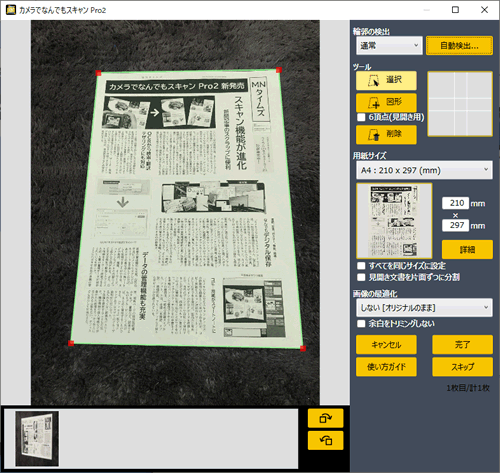The width and height of the screenshot is (500, 473).
Task: Enable the 6頂点(見開き用) checkbox
Action: pos(361,117)
